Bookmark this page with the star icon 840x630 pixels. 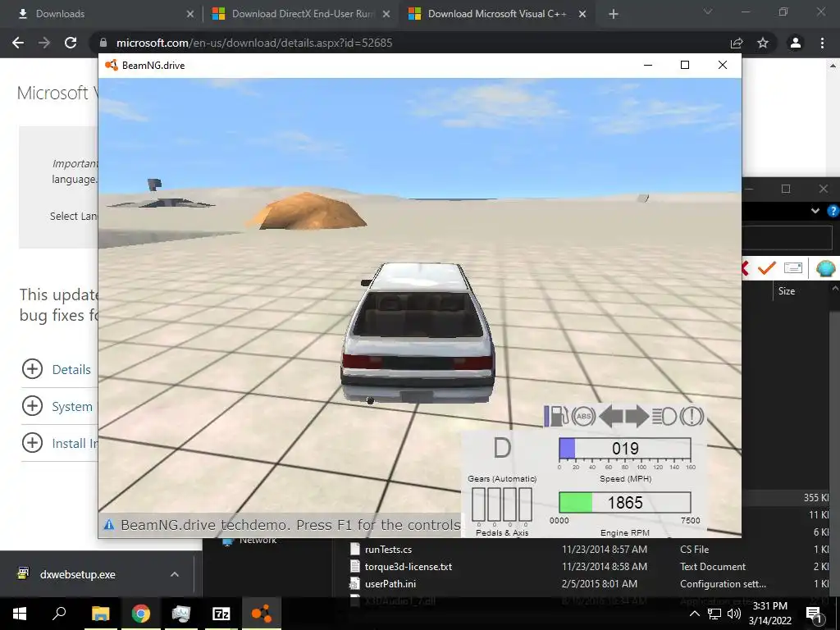763,43
